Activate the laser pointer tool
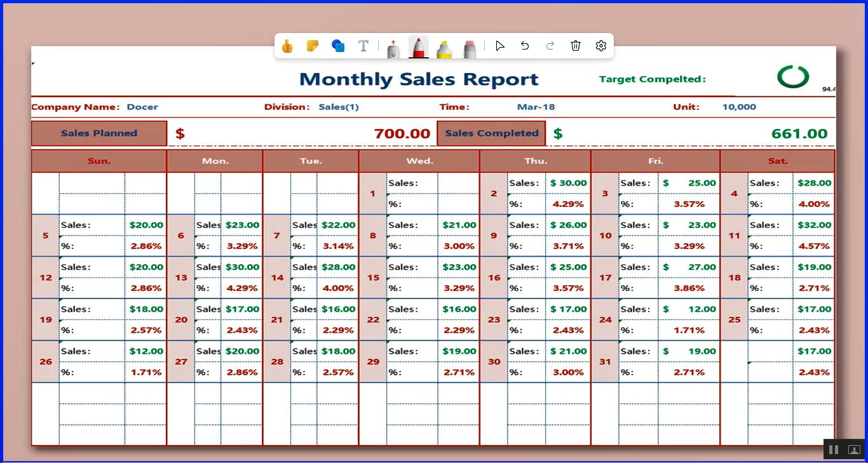The image size is (868, 463). point(393,48)
